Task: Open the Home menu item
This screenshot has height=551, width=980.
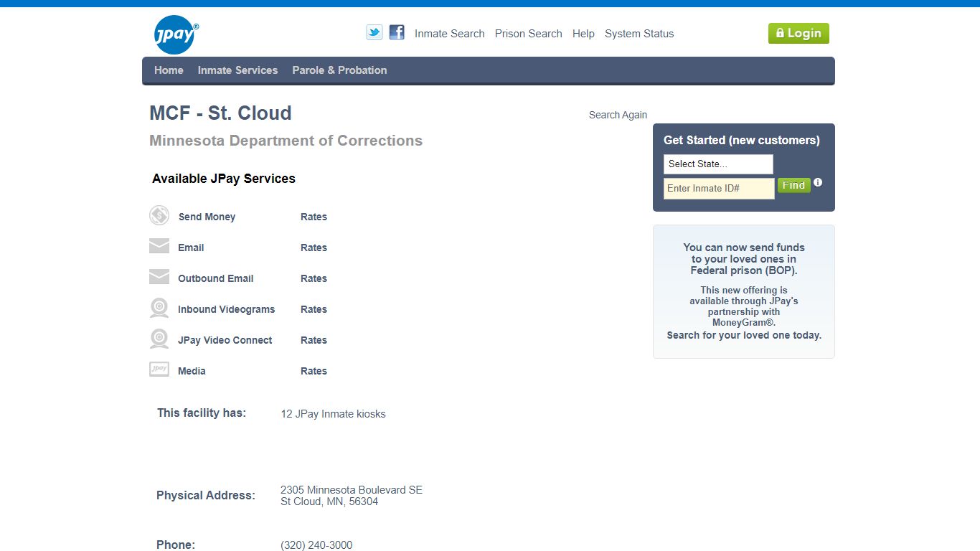Action: (169, 70)
